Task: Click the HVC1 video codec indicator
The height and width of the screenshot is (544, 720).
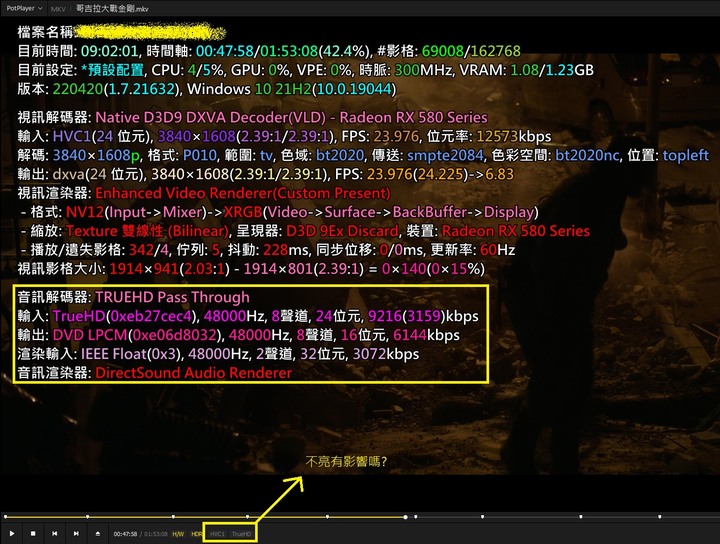Action: coord(217,534)
